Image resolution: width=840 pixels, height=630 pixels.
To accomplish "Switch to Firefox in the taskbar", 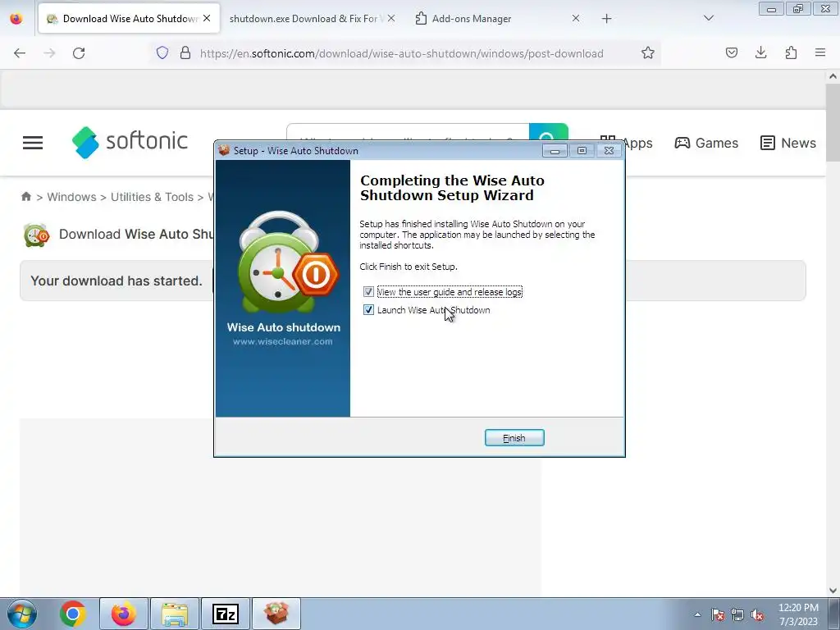I will point(123,614).
